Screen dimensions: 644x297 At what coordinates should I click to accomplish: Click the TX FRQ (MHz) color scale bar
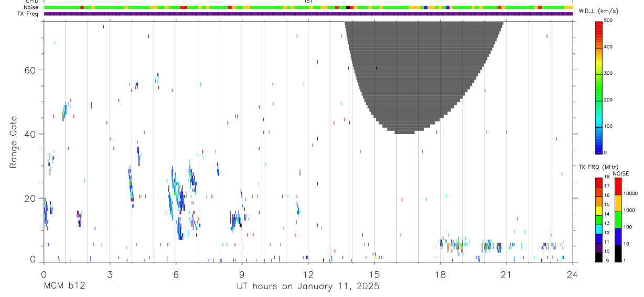point(598,219)
